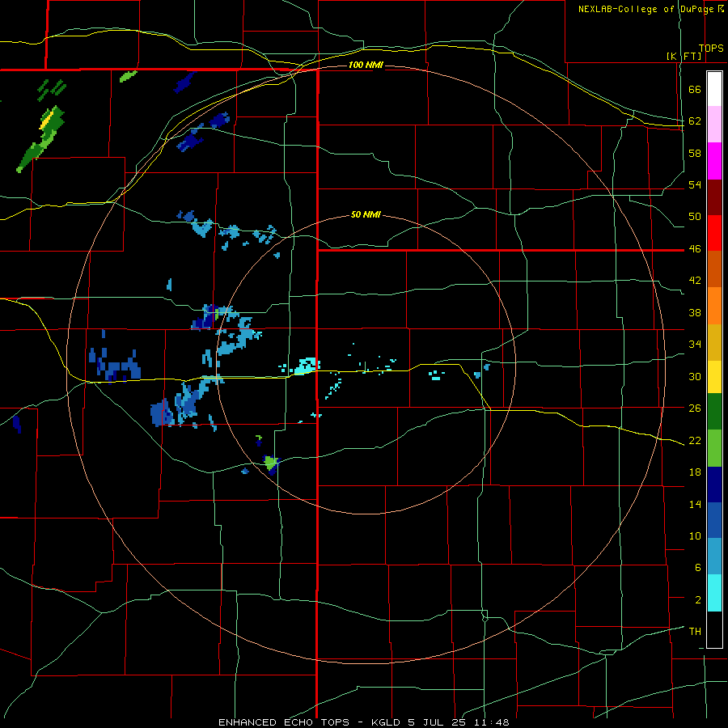Click the 100 NMI range ring label
728x728 pixels.
tap(366, 65)
